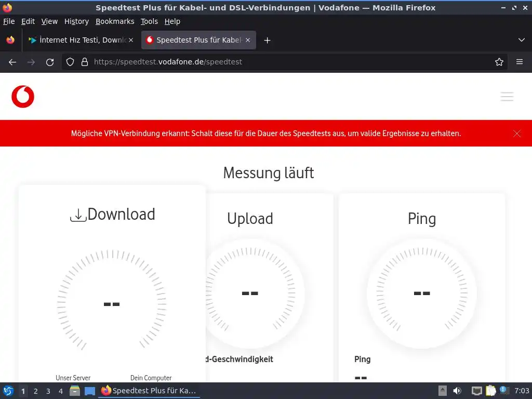The height and width of the screenshot is (399, 532).
Task: Click the URL address bar
Action: pyautogui.click(x=285, y=62)
